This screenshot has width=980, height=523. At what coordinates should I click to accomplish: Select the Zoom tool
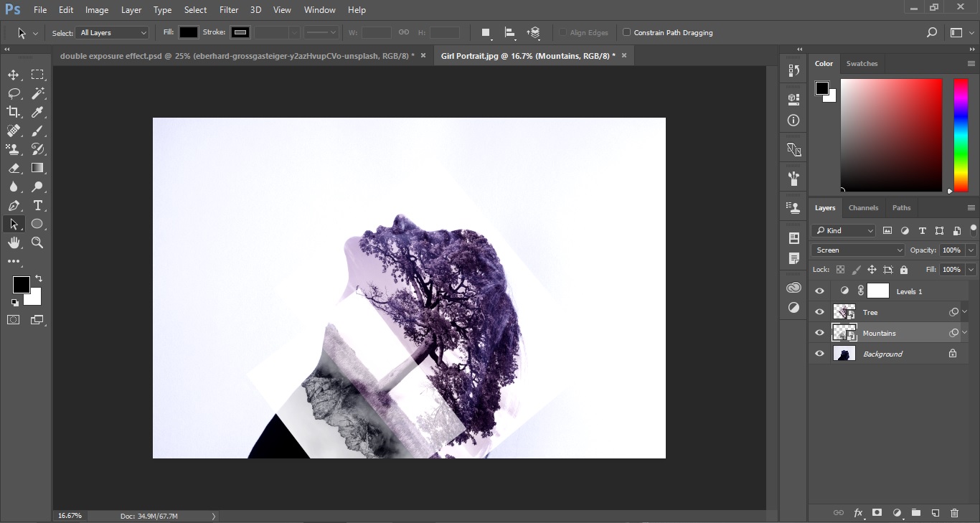(37, 242)
